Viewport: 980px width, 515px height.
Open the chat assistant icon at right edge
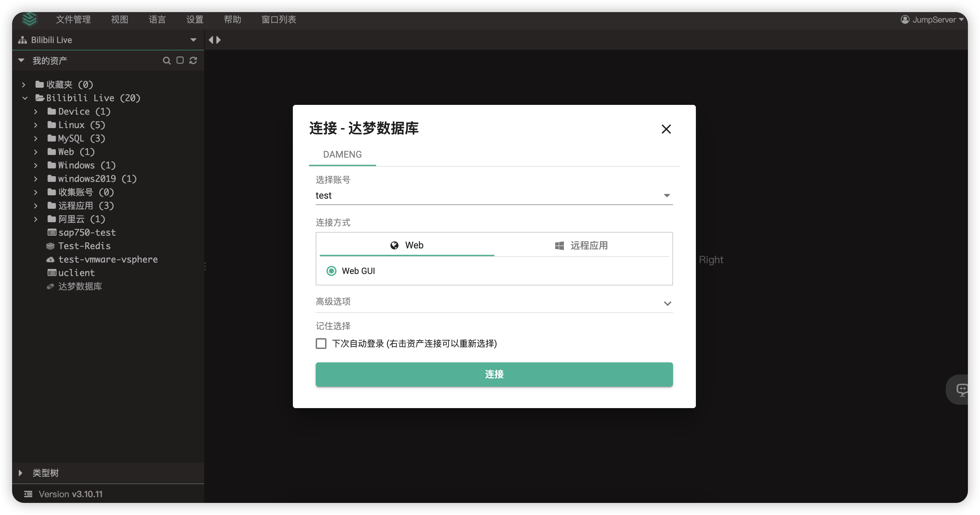click(x=962, y=389)
